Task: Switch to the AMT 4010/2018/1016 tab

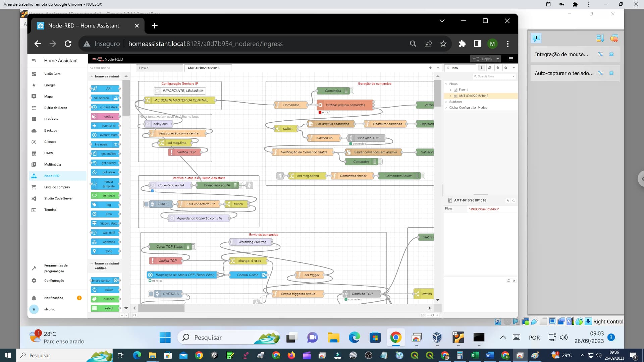Action: 208,68
